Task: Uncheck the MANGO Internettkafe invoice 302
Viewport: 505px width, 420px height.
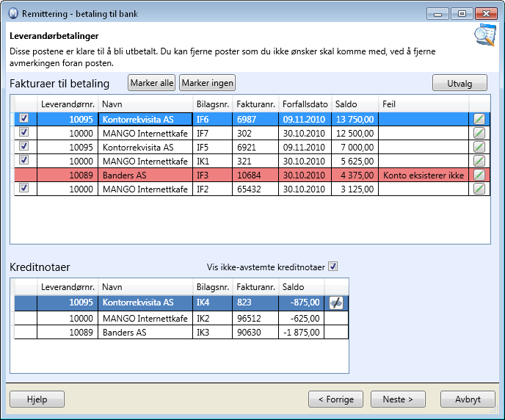Action: point(23,133)
